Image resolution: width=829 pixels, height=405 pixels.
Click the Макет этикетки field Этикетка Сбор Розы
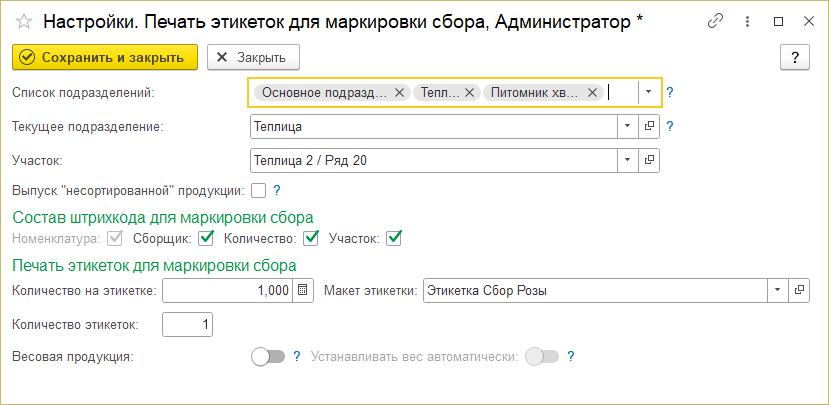click(595, 290)
